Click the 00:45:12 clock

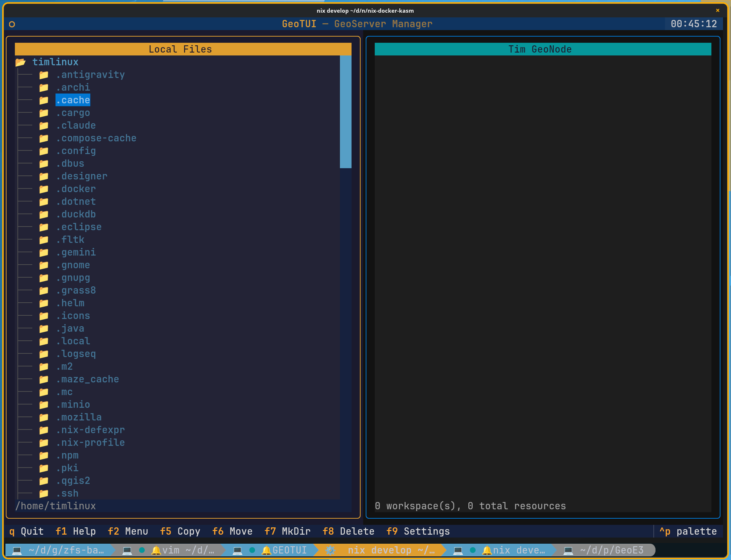[694, 24]
